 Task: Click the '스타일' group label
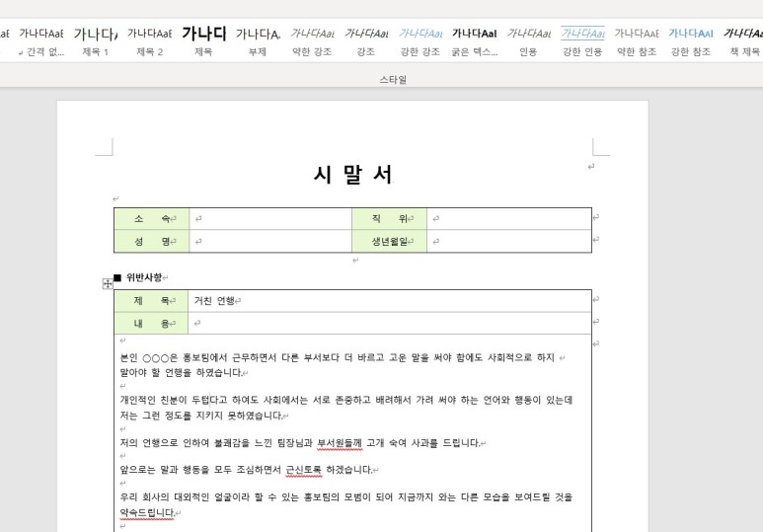coord(393,79)
